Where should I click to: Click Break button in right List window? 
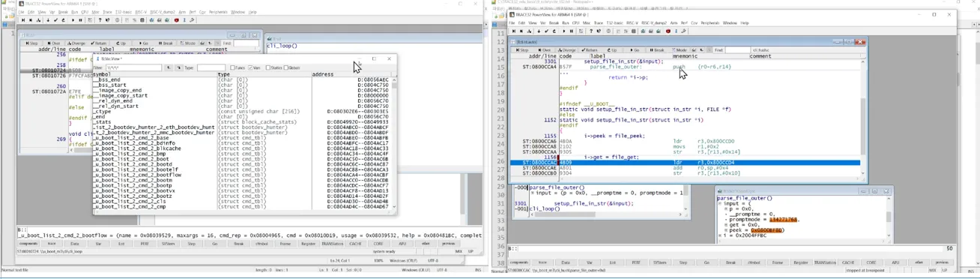[x=657, y=50]
